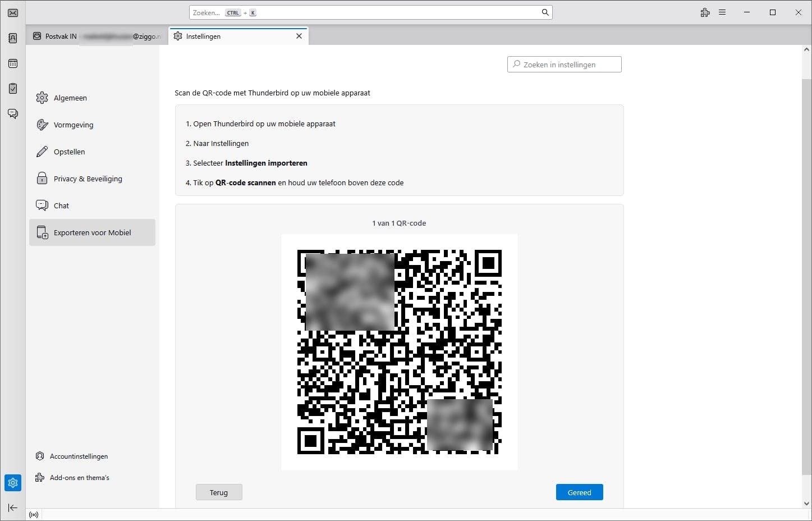812x521 pixels.
Task: Click the Zoeken in instellingen search field
Action: [x=564, y=64]
